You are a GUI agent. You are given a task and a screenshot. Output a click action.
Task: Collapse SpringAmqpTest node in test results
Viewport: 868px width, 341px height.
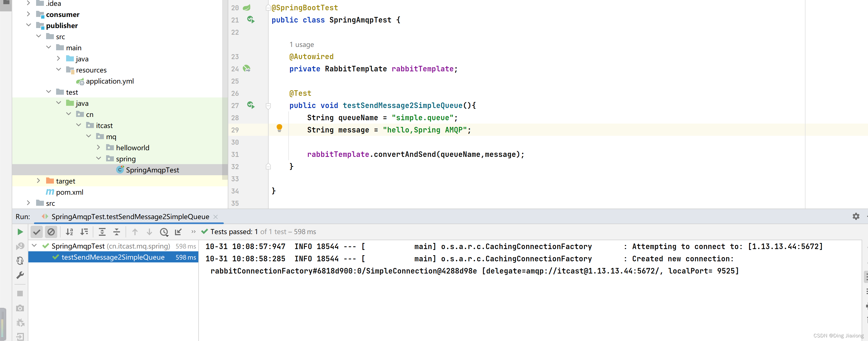point(34,246)
